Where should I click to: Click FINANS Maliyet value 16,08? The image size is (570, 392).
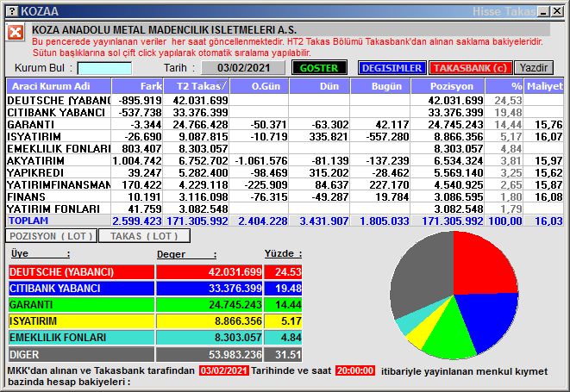[548, 197]
